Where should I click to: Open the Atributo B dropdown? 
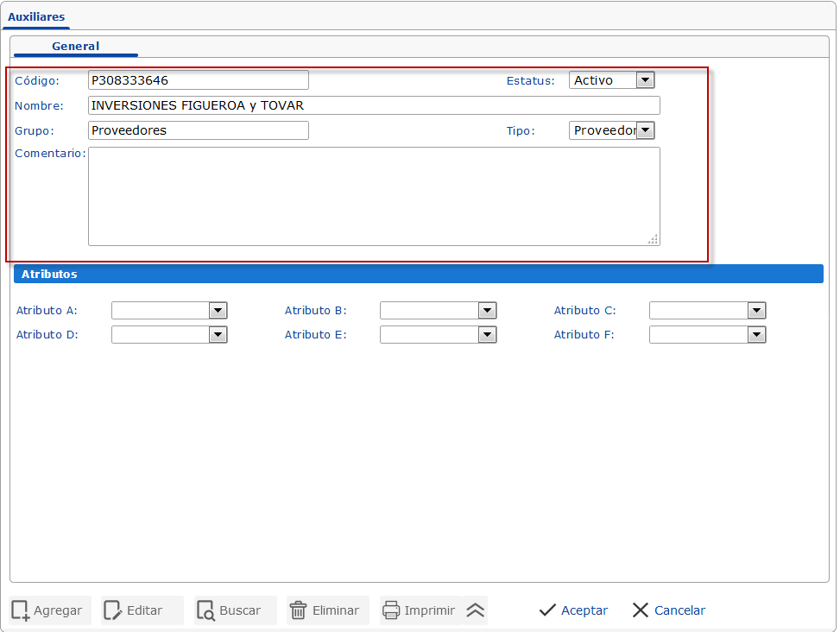[488, 310]
